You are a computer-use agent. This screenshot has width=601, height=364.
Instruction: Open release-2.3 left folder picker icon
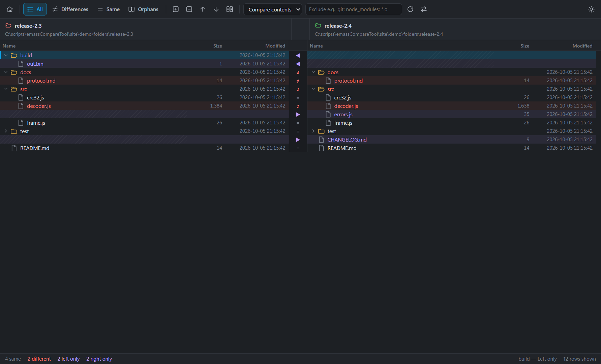[x=8, y=26]
